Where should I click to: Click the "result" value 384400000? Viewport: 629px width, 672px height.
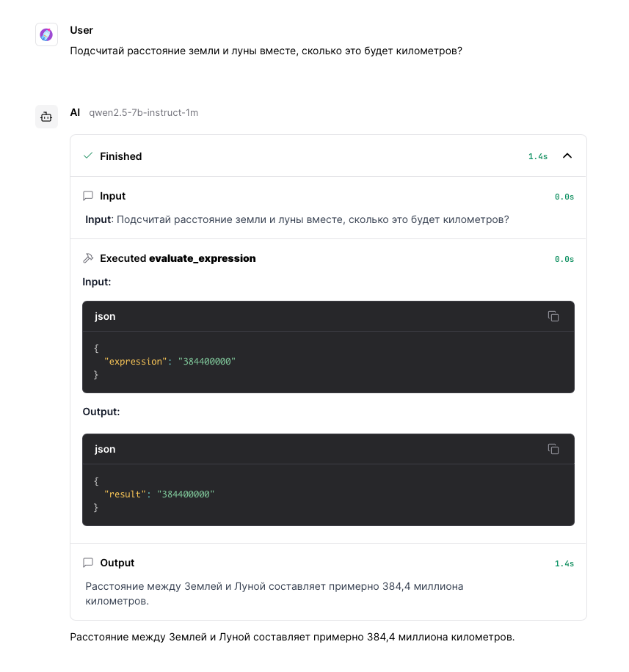186,494
